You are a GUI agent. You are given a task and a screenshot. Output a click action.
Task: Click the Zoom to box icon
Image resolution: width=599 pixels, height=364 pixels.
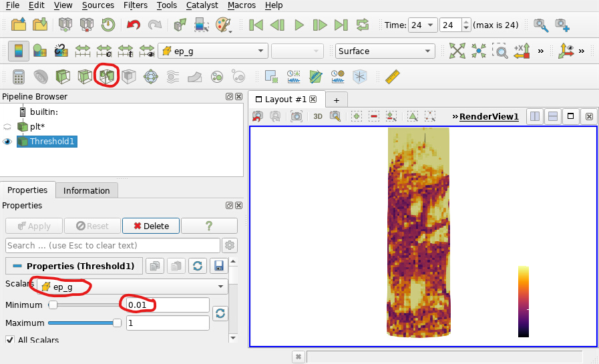500,51
